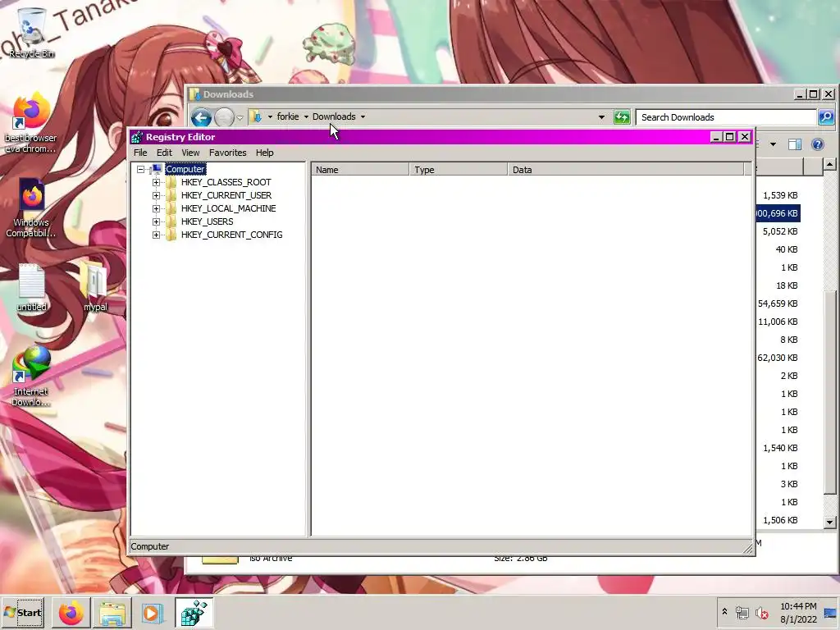This screenshot has height=630, width=840.
Task: Open the Help menu in Registry Editor
Action: (x=265, y=153)
